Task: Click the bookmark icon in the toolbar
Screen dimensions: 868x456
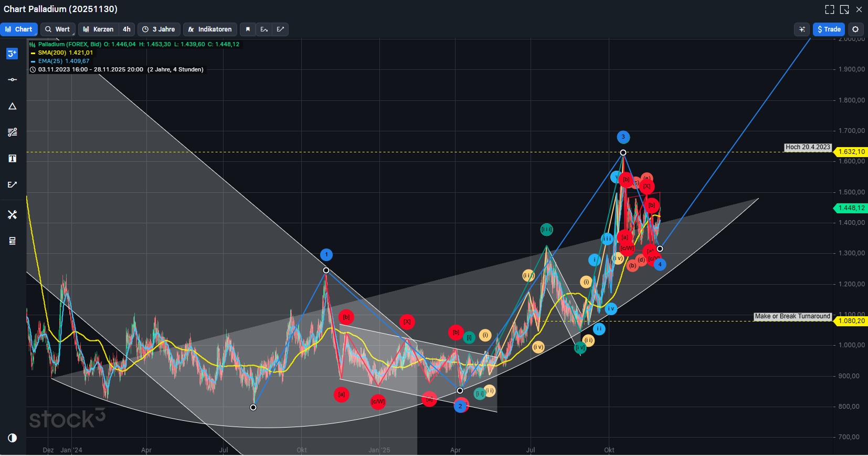Action: [248, 29]
